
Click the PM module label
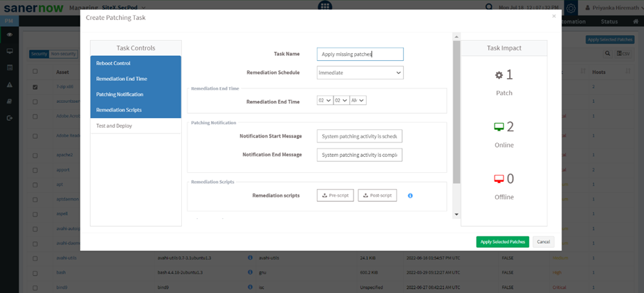9,21
